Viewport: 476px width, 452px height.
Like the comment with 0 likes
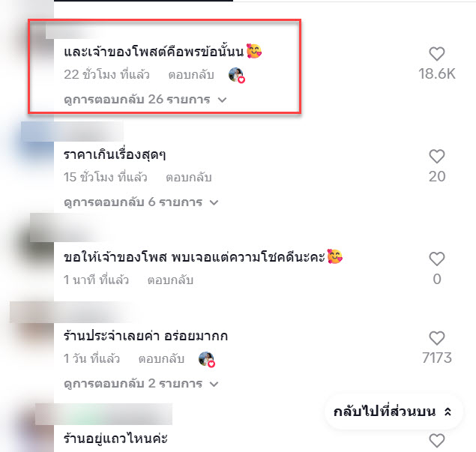pos(437,259)
